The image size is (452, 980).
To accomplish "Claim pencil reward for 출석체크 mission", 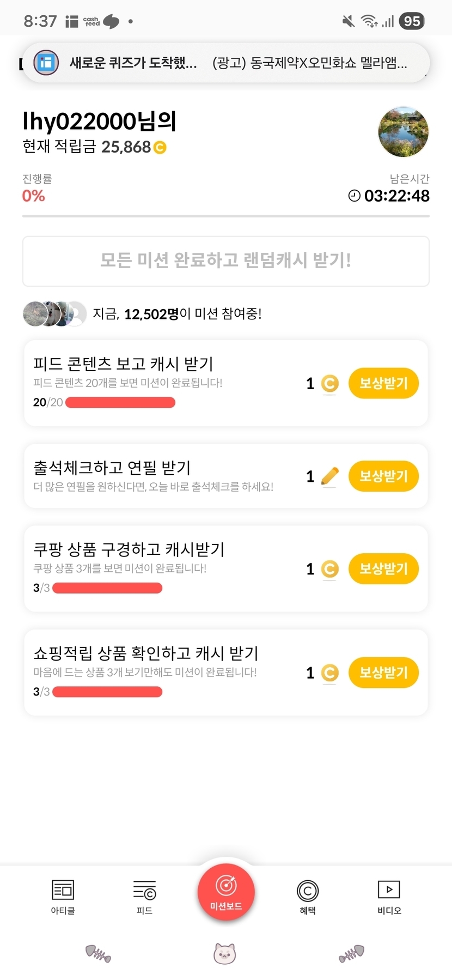I will [x=383, y=476].
